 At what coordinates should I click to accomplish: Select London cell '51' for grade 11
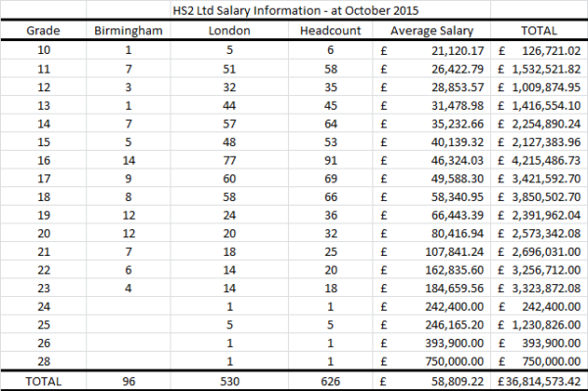click(x=229, y=69)
